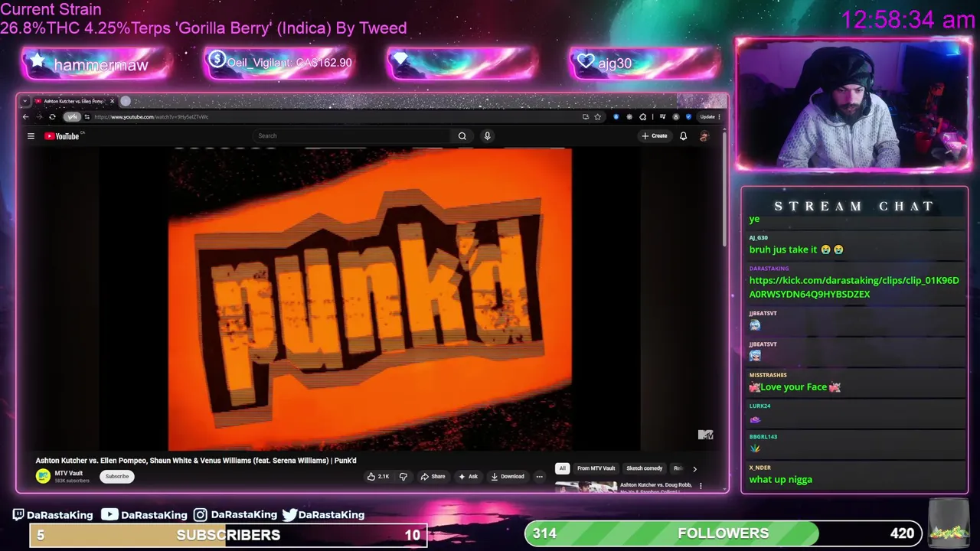Select the Sketch comedy chip

click(x=645, y=468)
